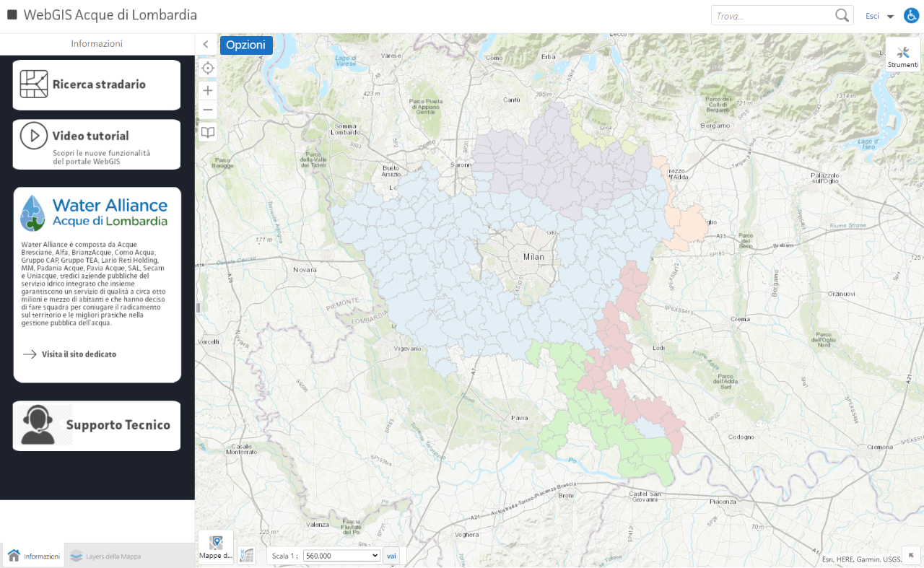924x568 pixels.
Task: Zoom in on the map
Action: coord(208,89)
